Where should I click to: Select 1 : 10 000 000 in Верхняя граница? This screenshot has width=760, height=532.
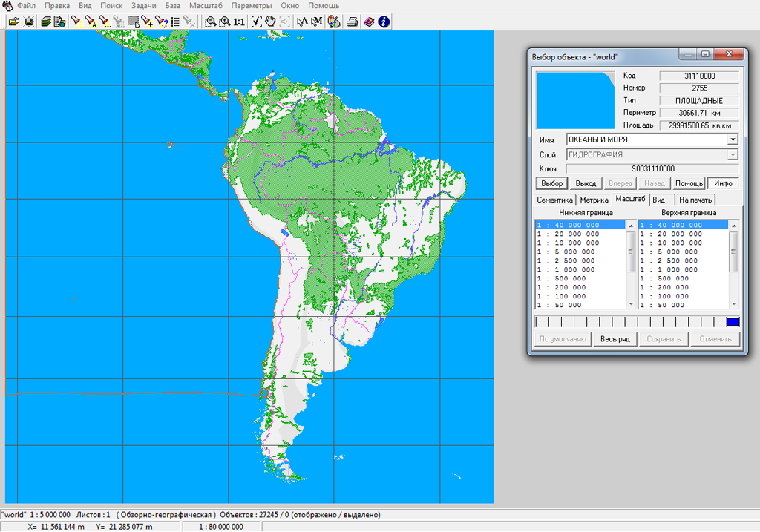(683, 243)
